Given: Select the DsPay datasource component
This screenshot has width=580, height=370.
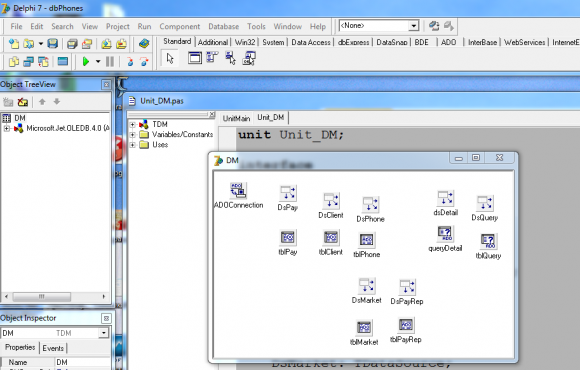Looking at the screenshot, I should tap(288, 194).
